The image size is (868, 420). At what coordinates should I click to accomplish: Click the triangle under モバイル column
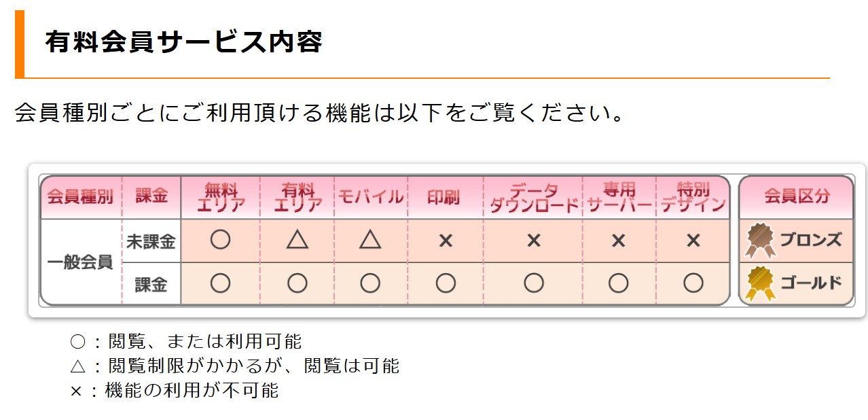(x=370, y=240)
